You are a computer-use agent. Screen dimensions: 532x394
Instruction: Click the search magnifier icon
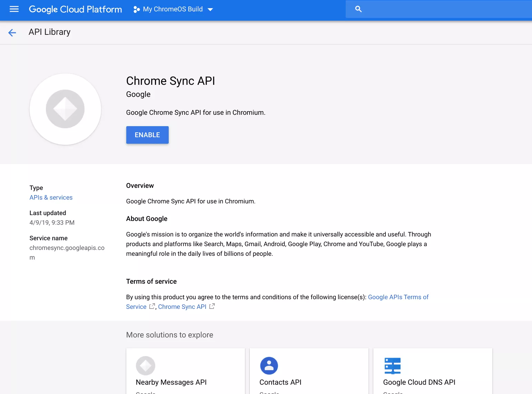click(358, 9)
